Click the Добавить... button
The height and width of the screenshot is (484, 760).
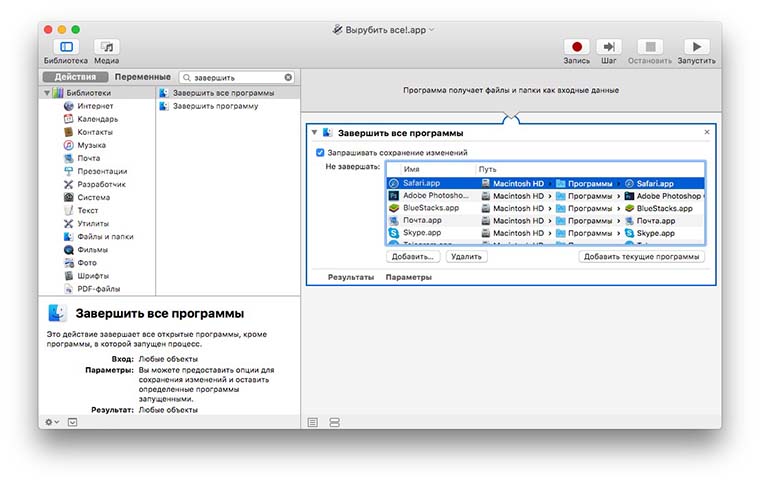click(x=413, y=256)
